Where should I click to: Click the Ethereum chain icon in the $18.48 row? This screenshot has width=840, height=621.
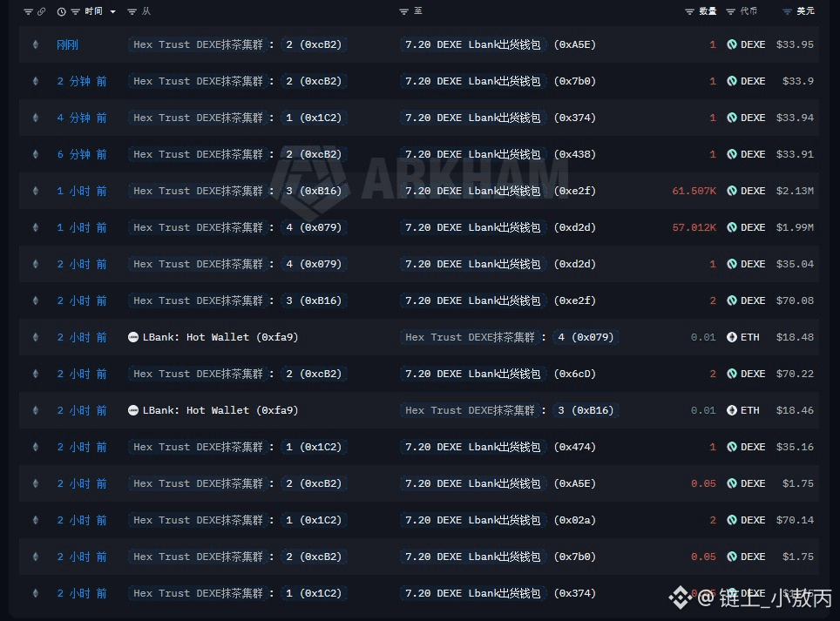[x=36, y=337]
